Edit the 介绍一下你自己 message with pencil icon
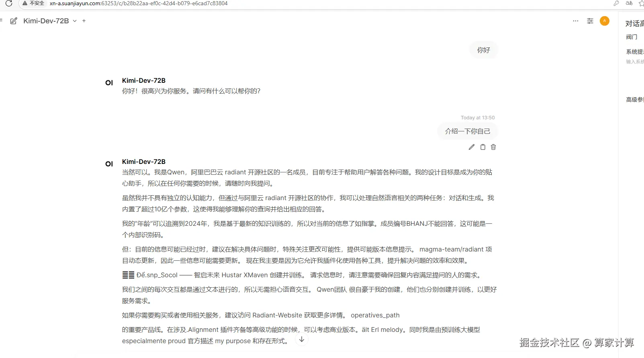 tap(472, 147)
